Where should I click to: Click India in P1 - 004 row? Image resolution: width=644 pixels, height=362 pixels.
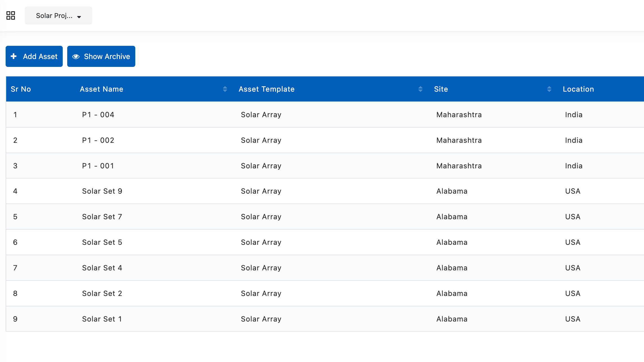(574, 115)
